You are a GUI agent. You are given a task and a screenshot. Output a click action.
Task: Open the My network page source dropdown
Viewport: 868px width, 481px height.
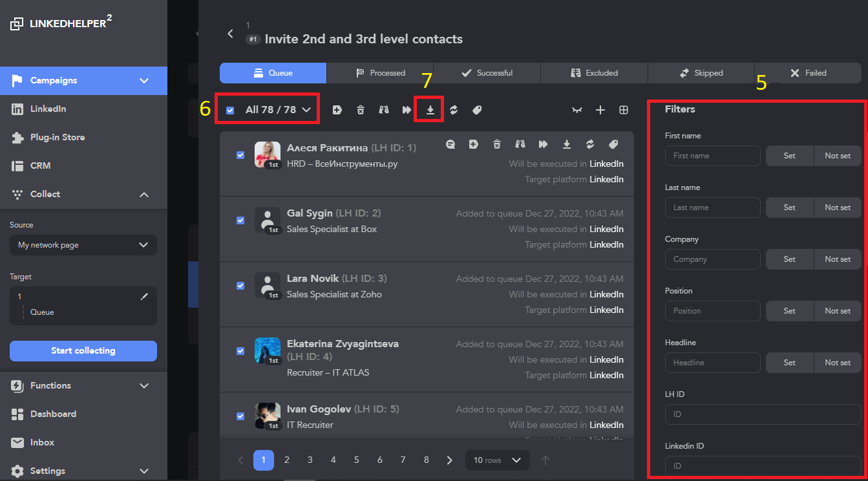point(83,245)
